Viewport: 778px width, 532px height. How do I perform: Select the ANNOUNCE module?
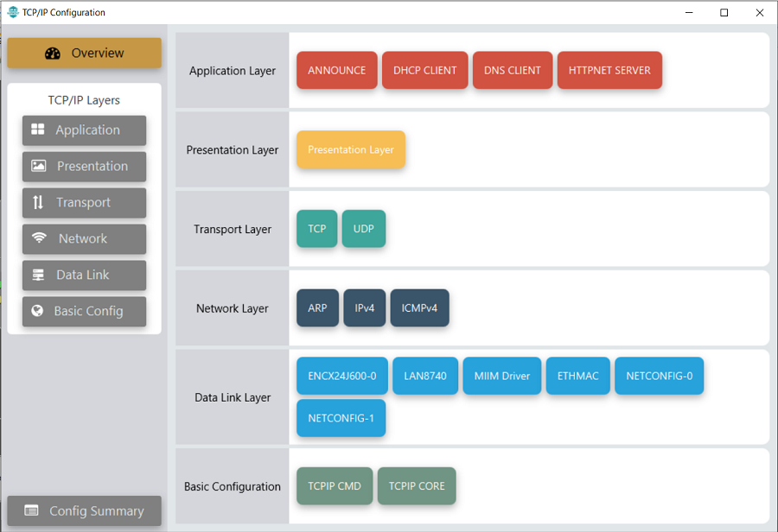point(337,71)
